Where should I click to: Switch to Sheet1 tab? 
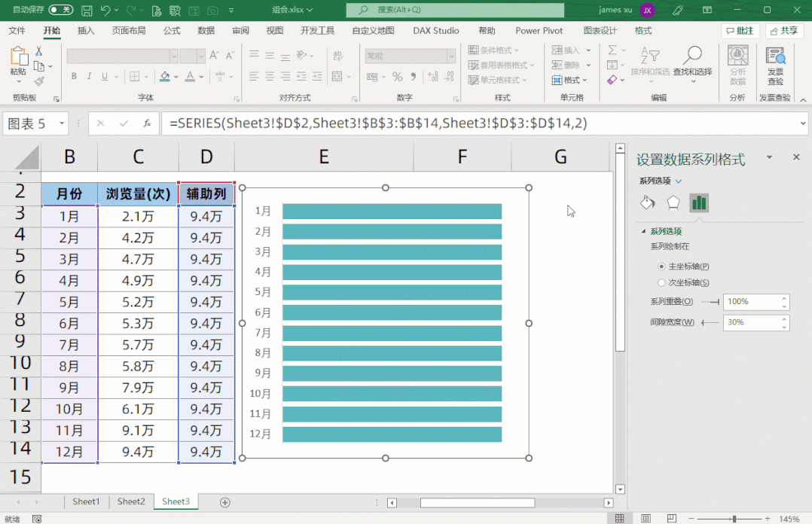click(86, 501)
